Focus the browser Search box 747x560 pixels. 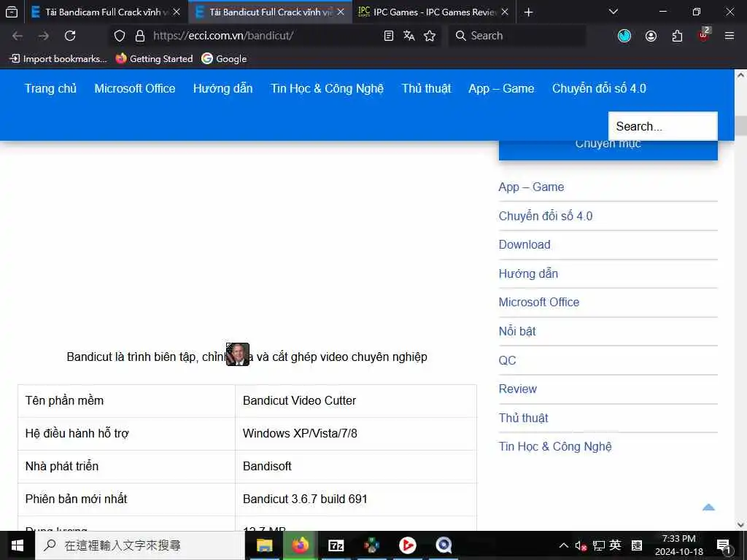pyautogui.click(x=517, y=36)
